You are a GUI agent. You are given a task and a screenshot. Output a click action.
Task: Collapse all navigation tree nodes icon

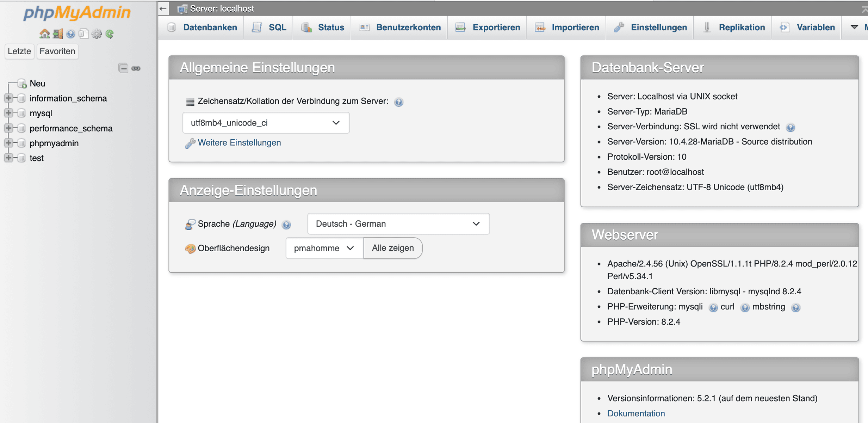click(x=123, y=68)
